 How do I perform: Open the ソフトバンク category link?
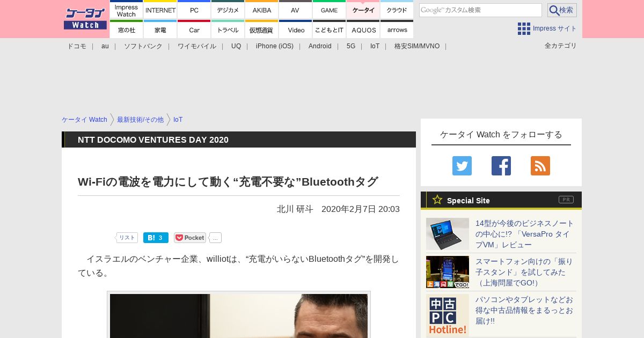(x=143, y=46)
